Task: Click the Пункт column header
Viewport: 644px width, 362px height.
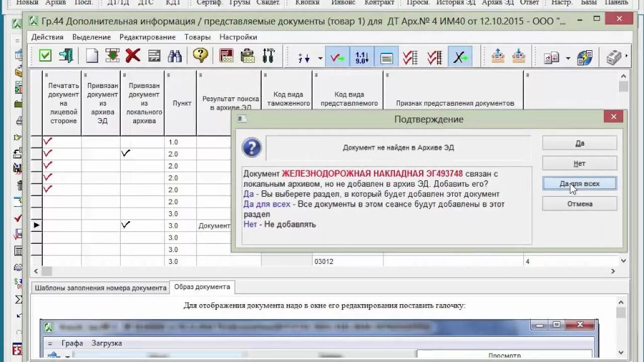Action: (x=182, y=103)
